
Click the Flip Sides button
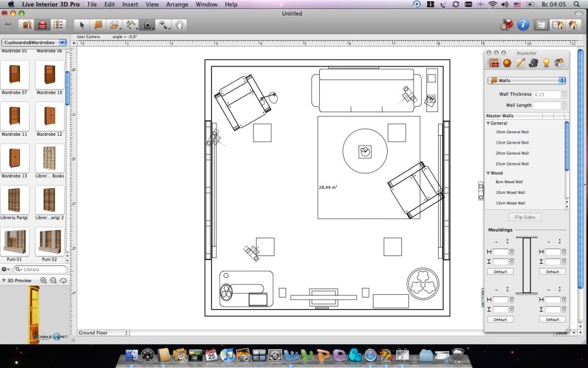click(x=524, y=217)
